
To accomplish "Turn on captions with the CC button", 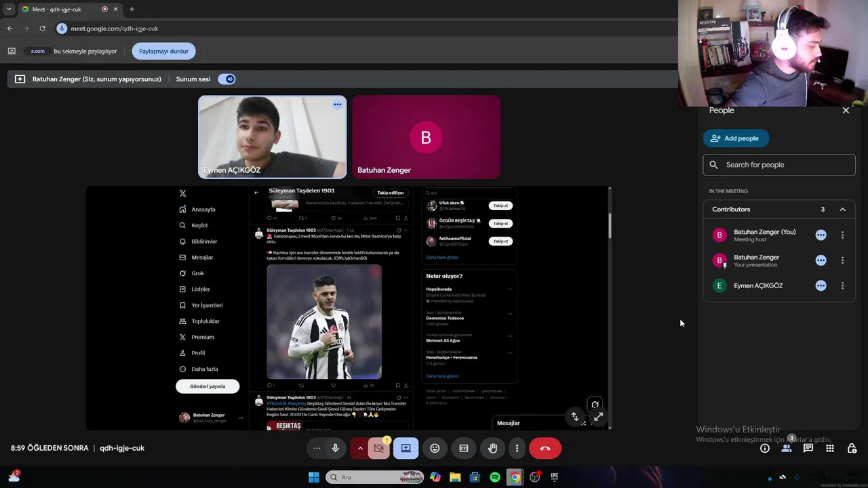I will [464, 448].
